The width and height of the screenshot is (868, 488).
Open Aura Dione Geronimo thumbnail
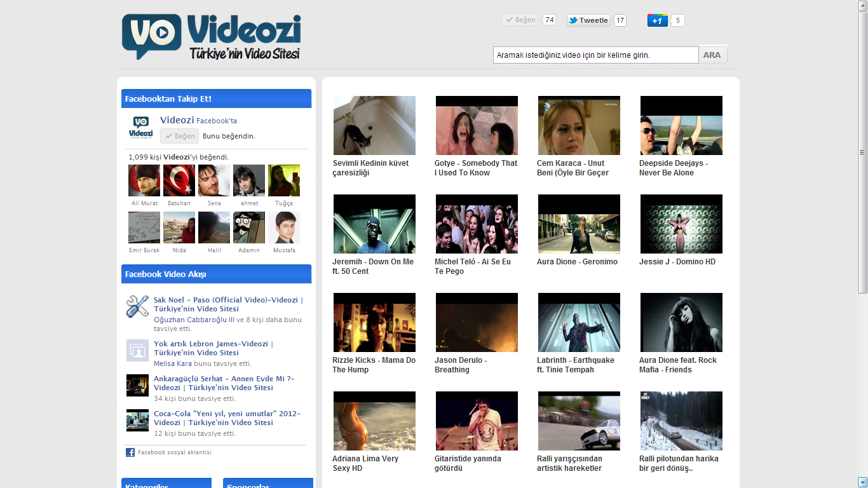pyautogui.click(x=579, y=224)
